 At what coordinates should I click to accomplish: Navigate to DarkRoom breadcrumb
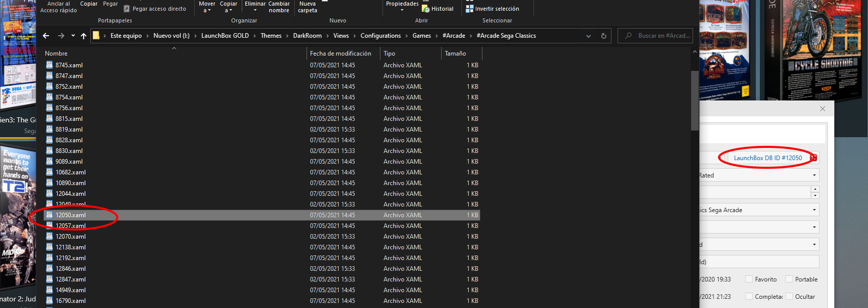tap(308, 36)
